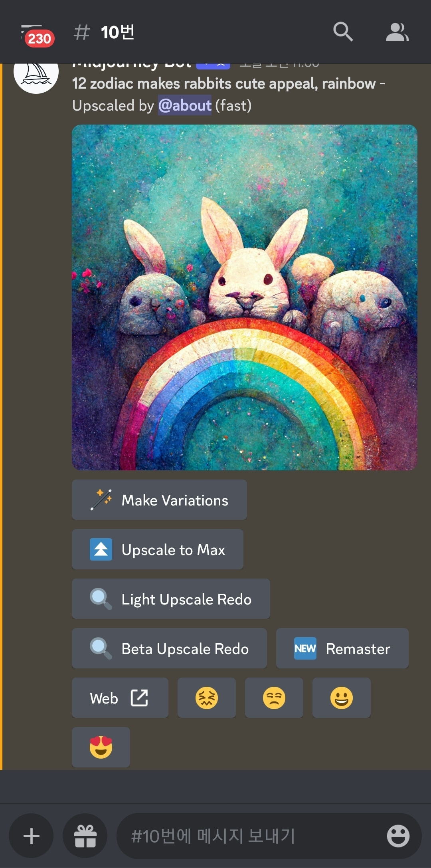Rate image with grinning face emoji
431x868 pixels.
(342, 698)
